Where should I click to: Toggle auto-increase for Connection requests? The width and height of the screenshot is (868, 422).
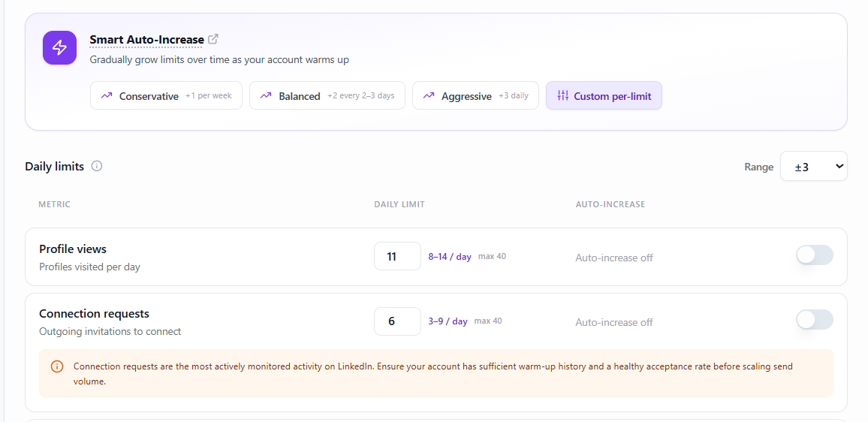coord(814,320)
